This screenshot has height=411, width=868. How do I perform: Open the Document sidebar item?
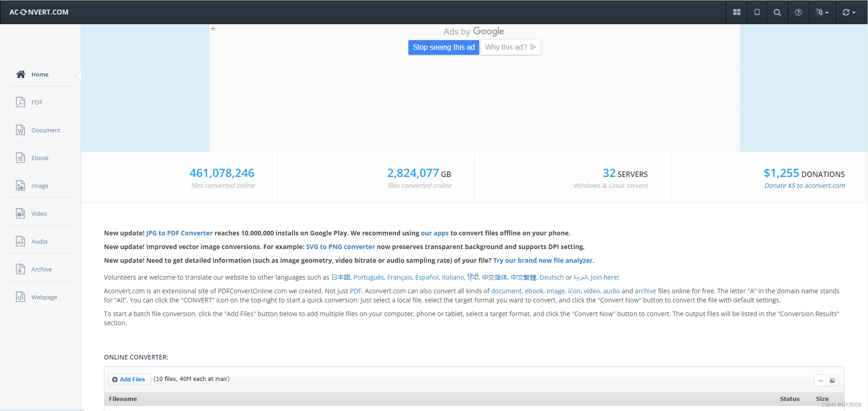[42, 130]
